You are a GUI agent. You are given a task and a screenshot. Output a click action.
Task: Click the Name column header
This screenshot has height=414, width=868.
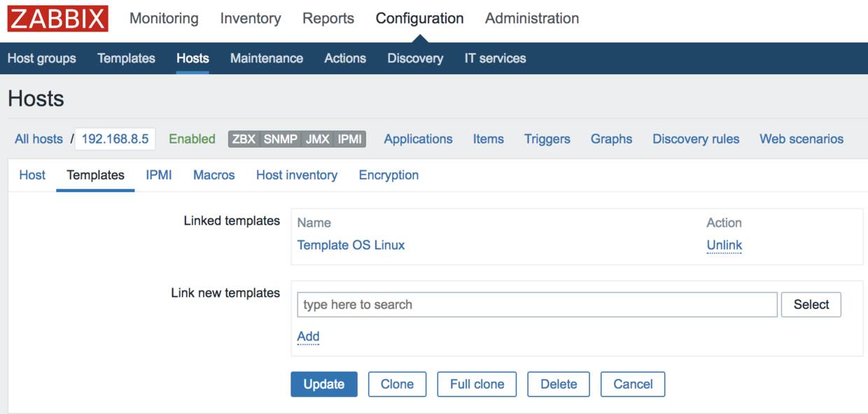314,223
